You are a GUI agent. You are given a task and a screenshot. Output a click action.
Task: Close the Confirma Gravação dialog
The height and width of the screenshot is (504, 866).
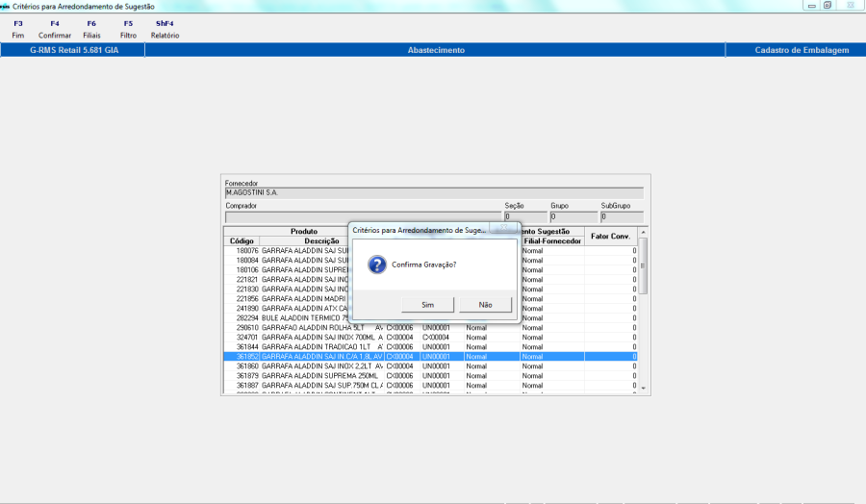click(503, 227)
